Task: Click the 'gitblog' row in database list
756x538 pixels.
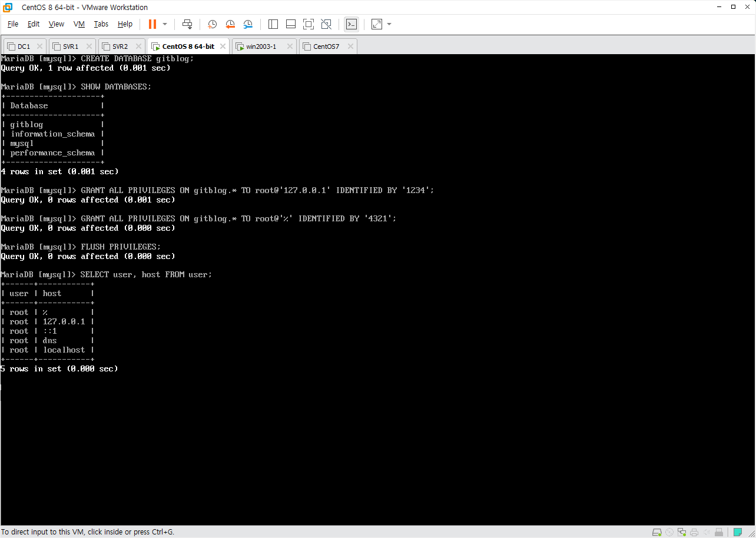Action: pyautogui.click(x=53, y=124)
